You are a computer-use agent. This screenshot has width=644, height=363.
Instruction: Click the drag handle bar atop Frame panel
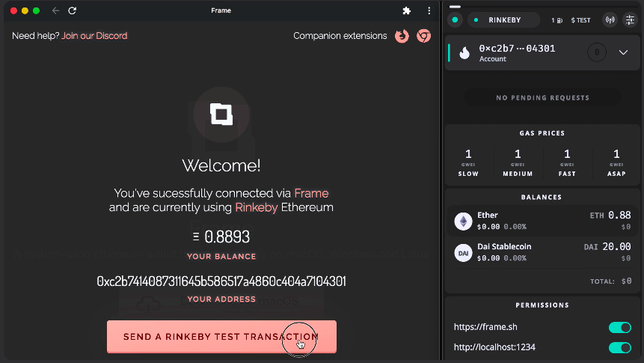tap(455, 7)
